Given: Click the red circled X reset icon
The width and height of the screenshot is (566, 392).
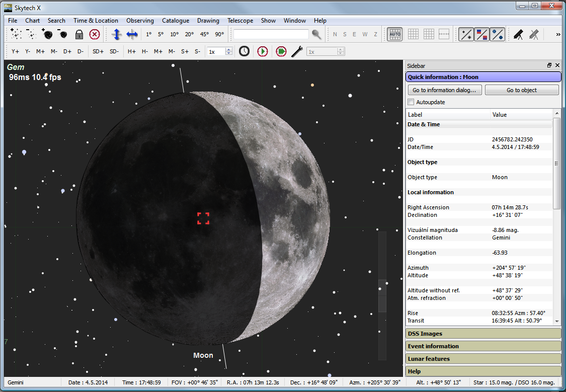Looking at the screenshot, I should point(95,34).
